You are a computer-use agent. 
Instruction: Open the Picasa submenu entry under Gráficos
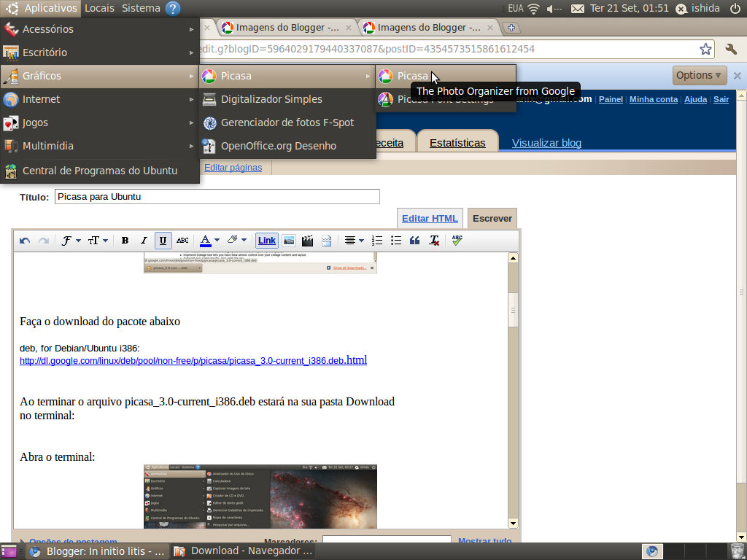(x=287, y=76)
